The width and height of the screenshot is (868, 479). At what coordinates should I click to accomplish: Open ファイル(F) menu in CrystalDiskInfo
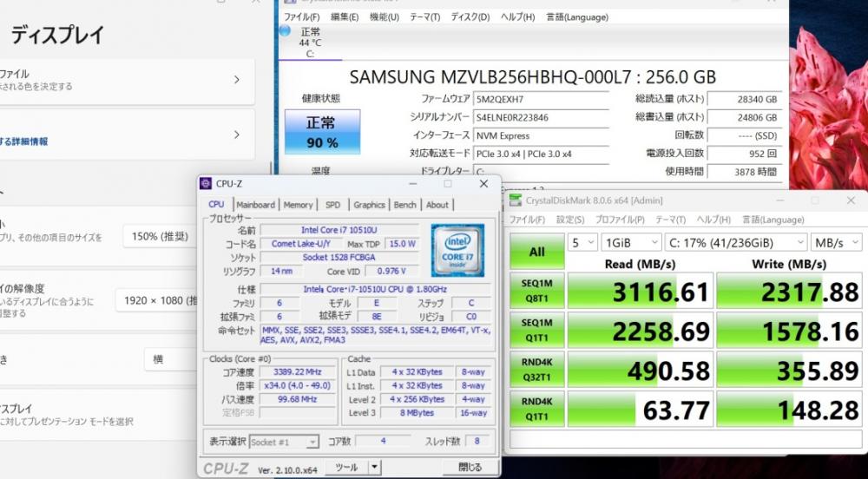pyautogui.click(x=302, y=17)
